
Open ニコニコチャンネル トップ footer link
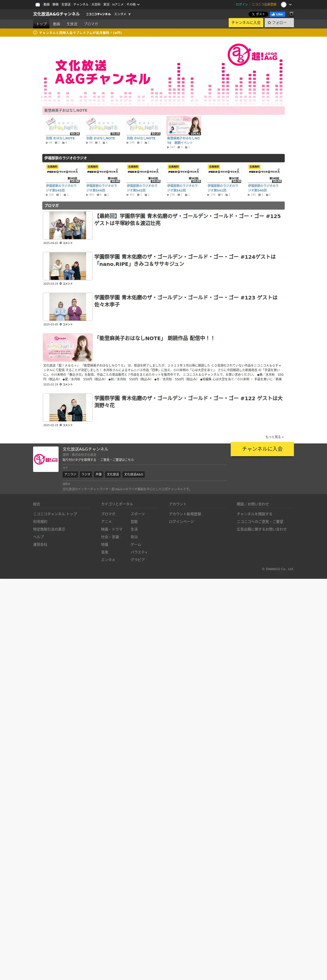click(55, 514)
